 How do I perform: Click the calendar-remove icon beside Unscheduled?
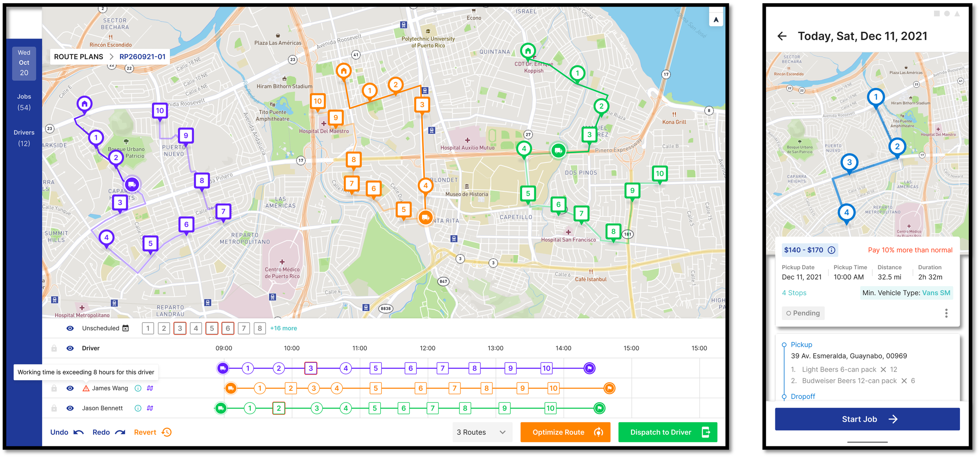[125, 328]
